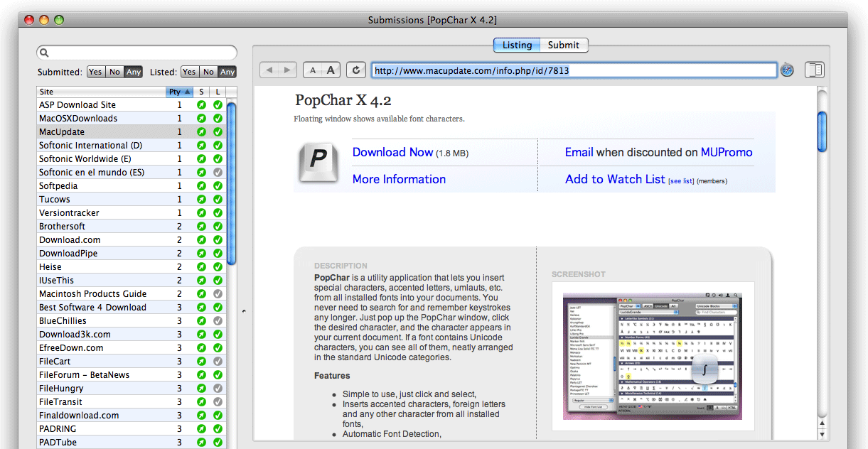Toggle the side drawer panel icon
Image resolution: width=868 pixels, height=449 pixels.
(814, 70)
